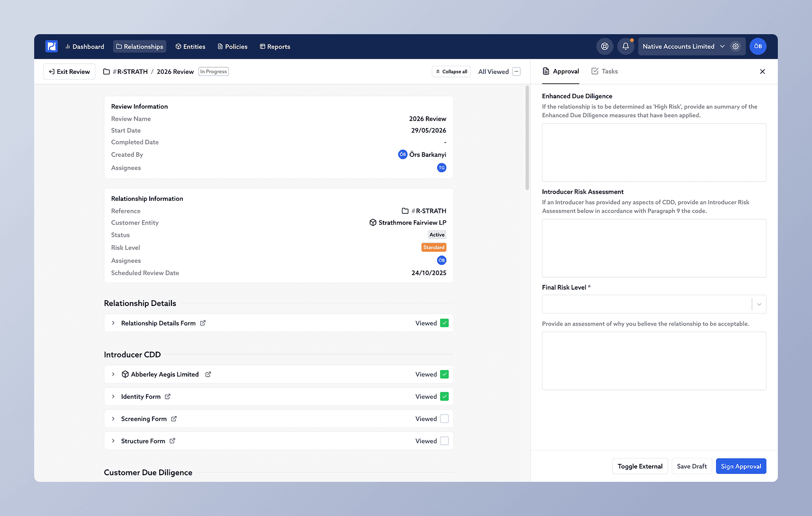Open the help lifebuoy icon
The height and width of the screenshot is (516, 812).
pyautogui.click(x=605, y=47)
